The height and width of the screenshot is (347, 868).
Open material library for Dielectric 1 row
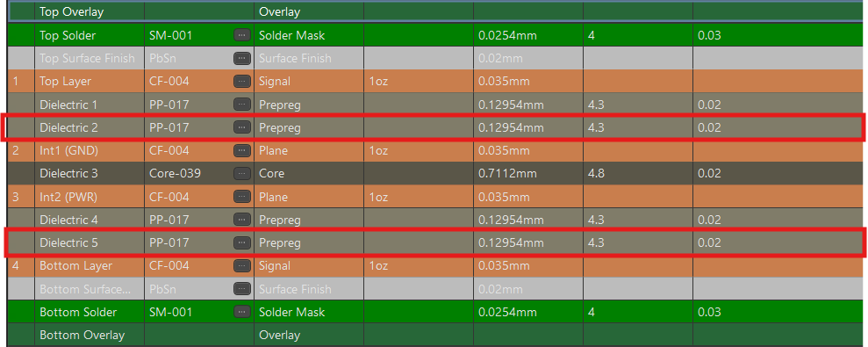[242, 105]
